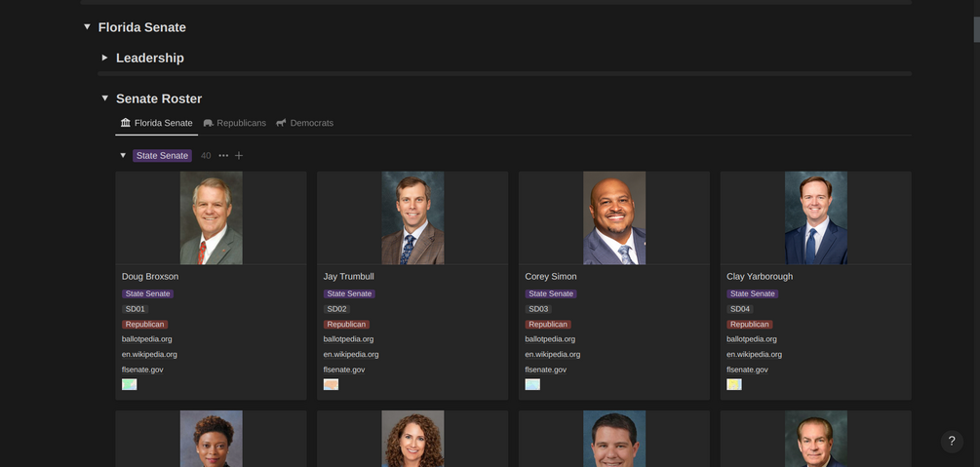This screenshot has width=980, height=467.
Task: Open the help question mark button
Action: pos(952,441)
